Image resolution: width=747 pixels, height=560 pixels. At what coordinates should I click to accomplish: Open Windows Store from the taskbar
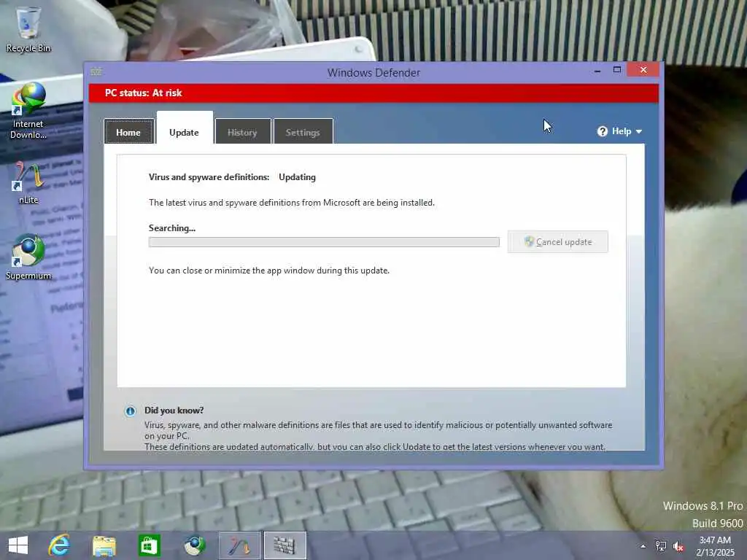coord(149,545)
